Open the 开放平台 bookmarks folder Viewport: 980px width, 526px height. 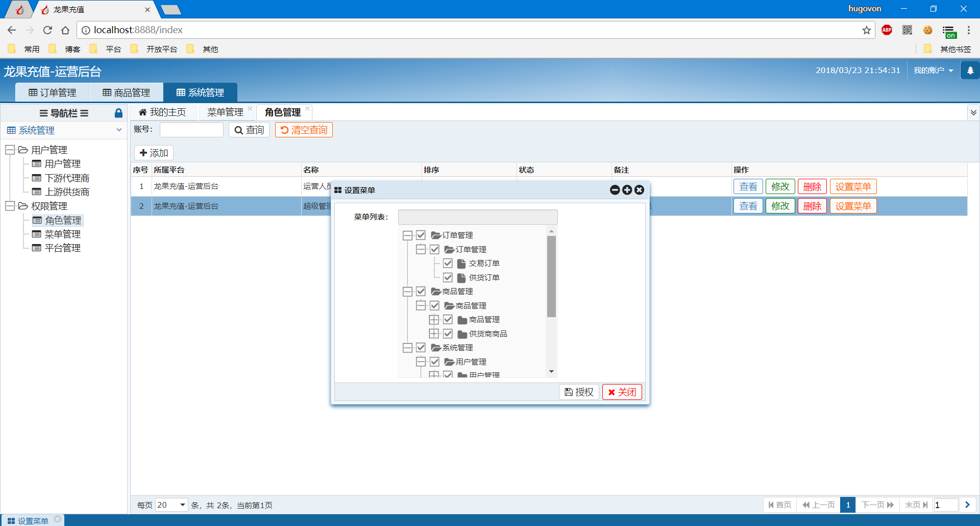tap(155, 49)
